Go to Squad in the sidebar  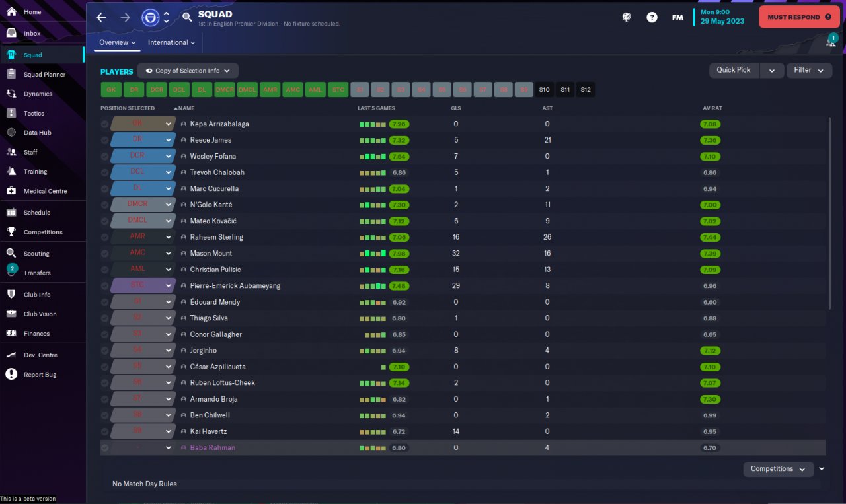pos(42,55)
